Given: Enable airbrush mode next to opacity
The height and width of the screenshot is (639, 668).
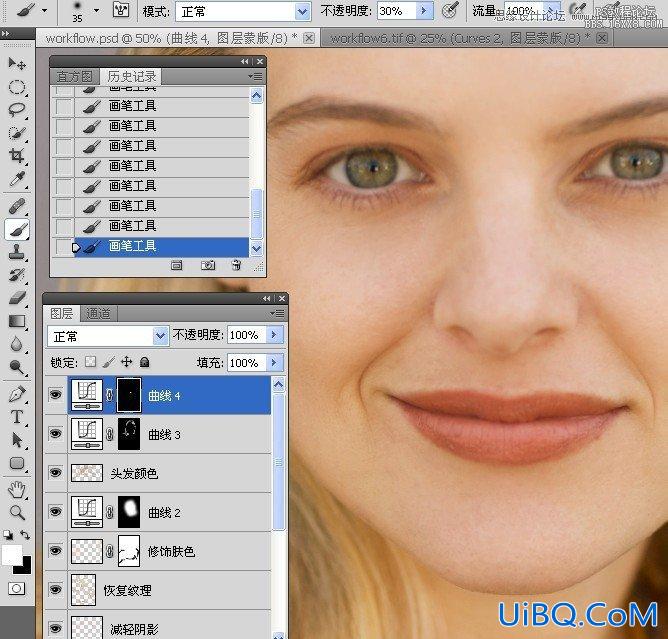Looking at the screenshot, I should point(449,11).
